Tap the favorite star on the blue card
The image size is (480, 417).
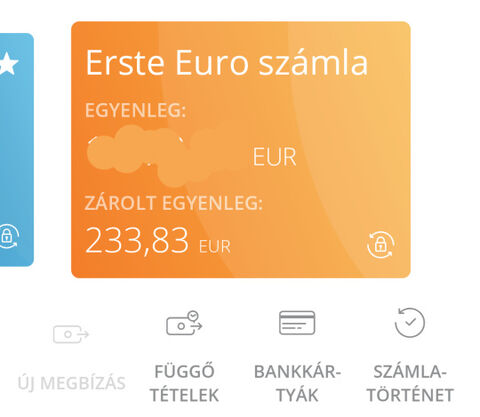click(x=9, y=63)
